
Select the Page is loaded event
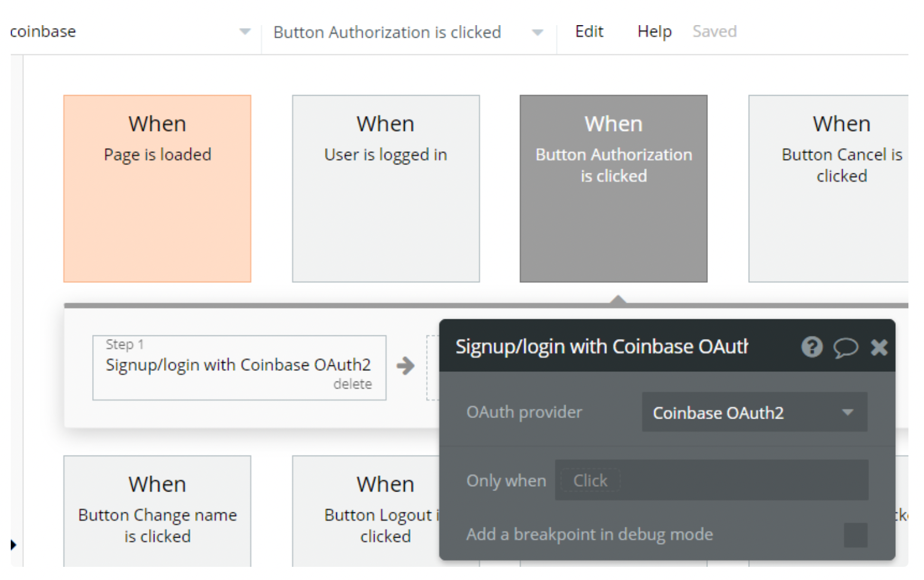pos(157,188)
